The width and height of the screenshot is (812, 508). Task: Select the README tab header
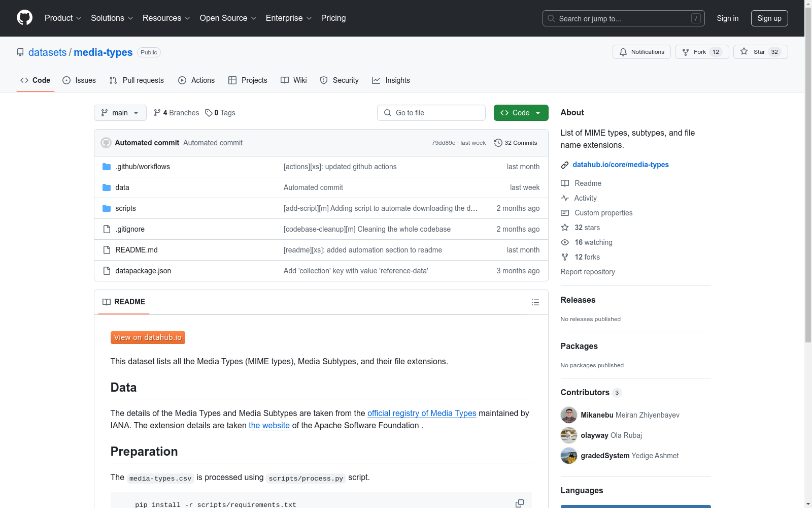(124, 302)
